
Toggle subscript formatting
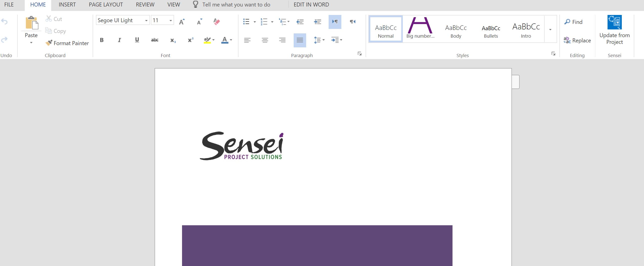[173, 40]
